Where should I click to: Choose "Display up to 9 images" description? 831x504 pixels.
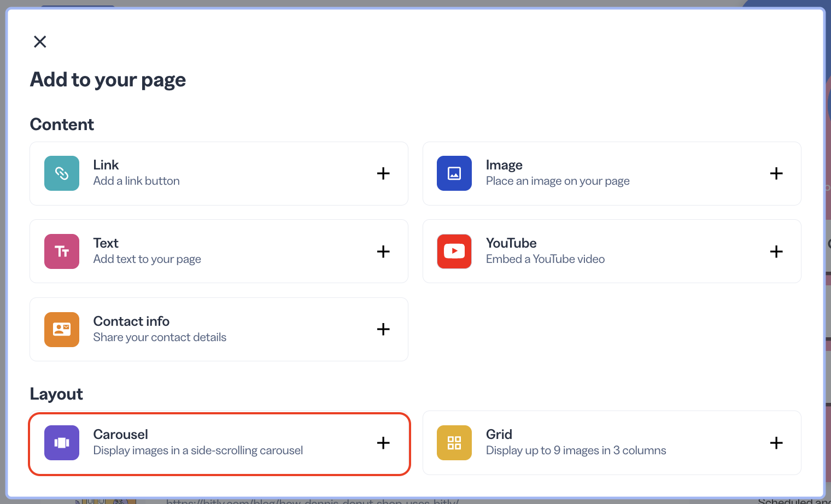576,450
